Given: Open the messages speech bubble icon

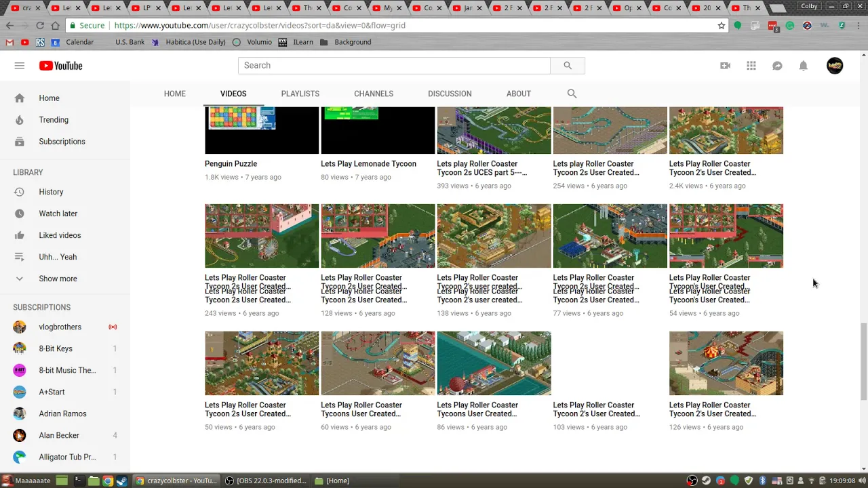Looking at the screenshot, I should (x=777, y=66).
